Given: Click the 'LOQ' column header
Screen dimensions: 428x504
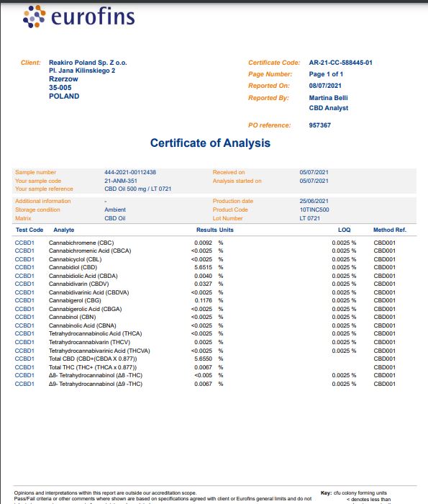Looking at the screenshot, I should (x=344, y=230).
